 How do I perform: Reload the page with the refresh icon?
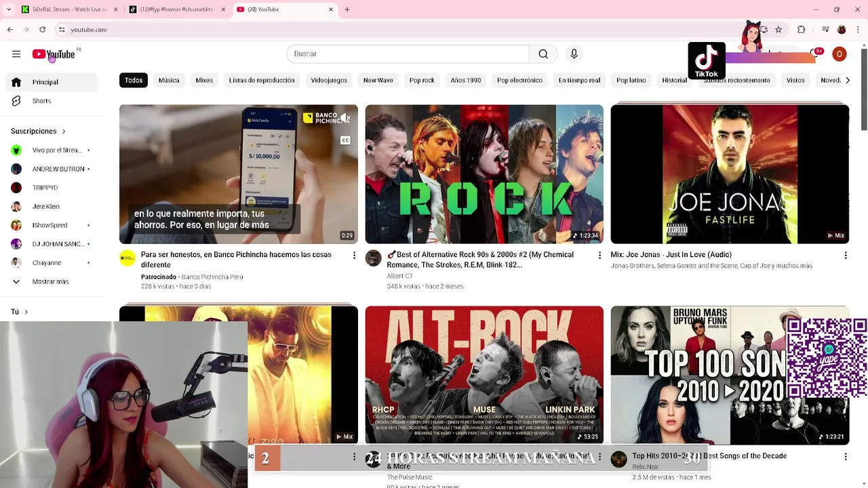coord(42,30)
